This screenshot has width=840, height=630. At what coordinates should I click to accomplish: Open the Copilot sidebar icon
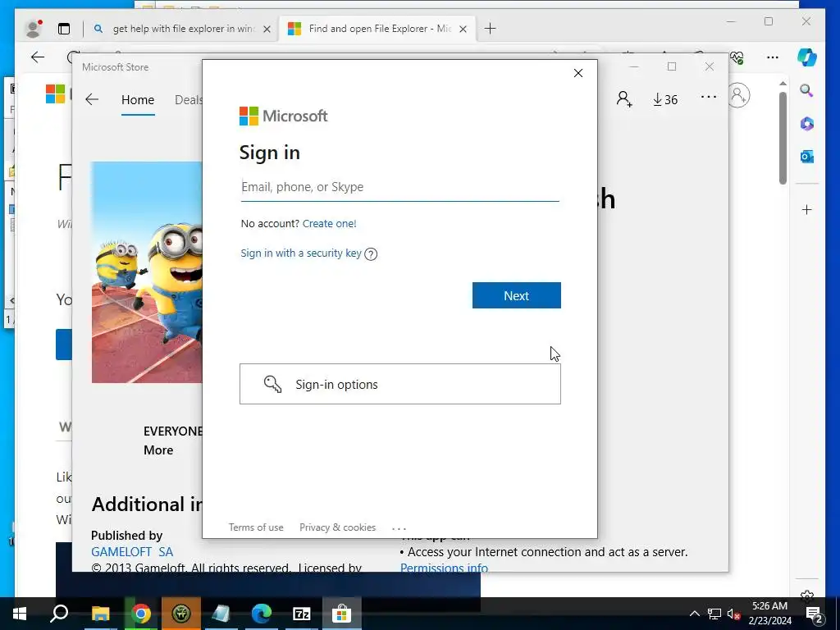807,57
